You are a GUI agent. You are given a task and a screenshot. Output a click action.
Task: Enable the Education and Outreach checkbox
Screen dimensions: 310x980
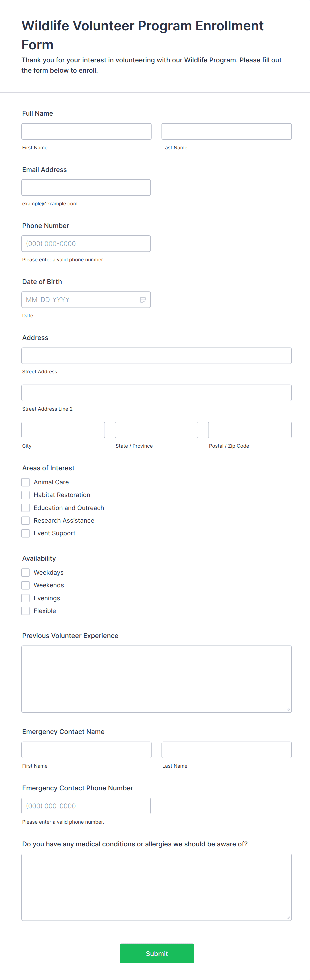click(x=25, y=507)
